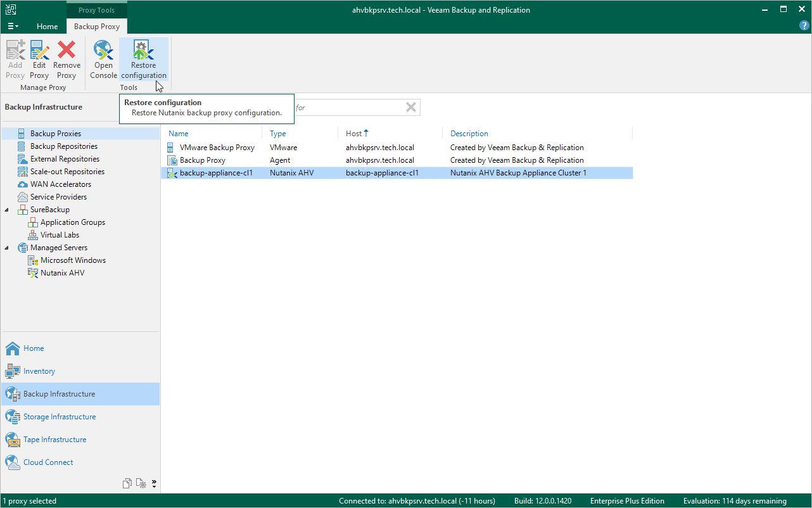Click into the search input field
The width and height of the screenshot is (812, 508).
[x=348, y=108]
